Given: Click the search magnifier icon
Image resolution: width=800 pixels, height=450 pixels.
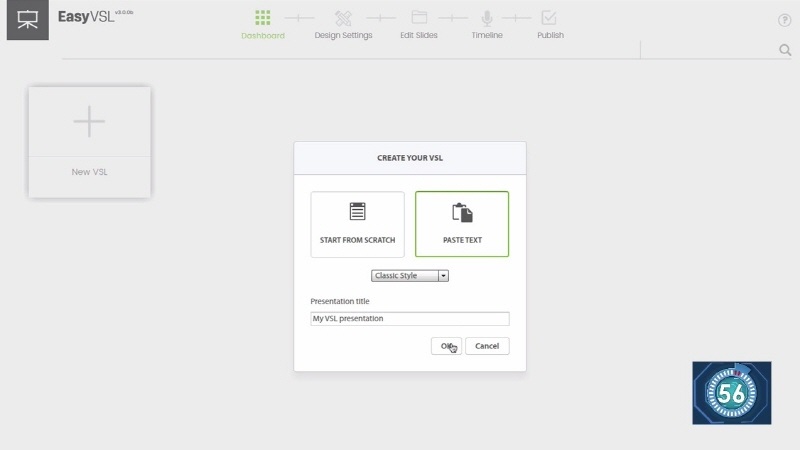Looking at the screenshot, I should point(785,49).
